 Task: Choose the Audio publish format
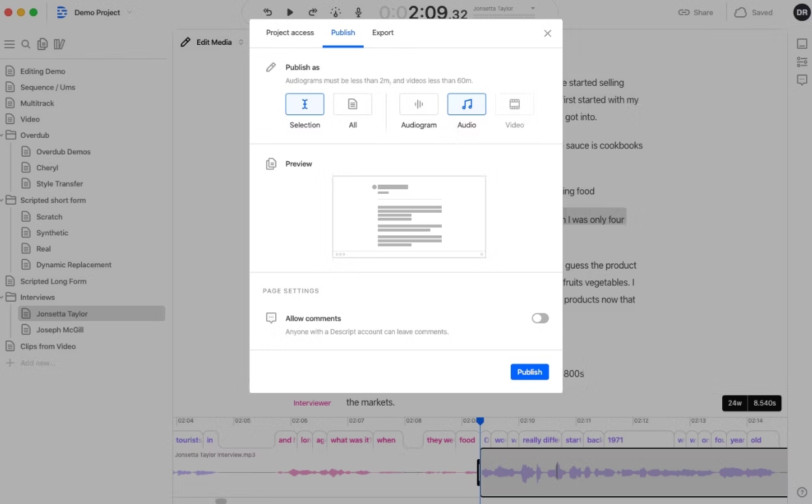click(467, 104)
